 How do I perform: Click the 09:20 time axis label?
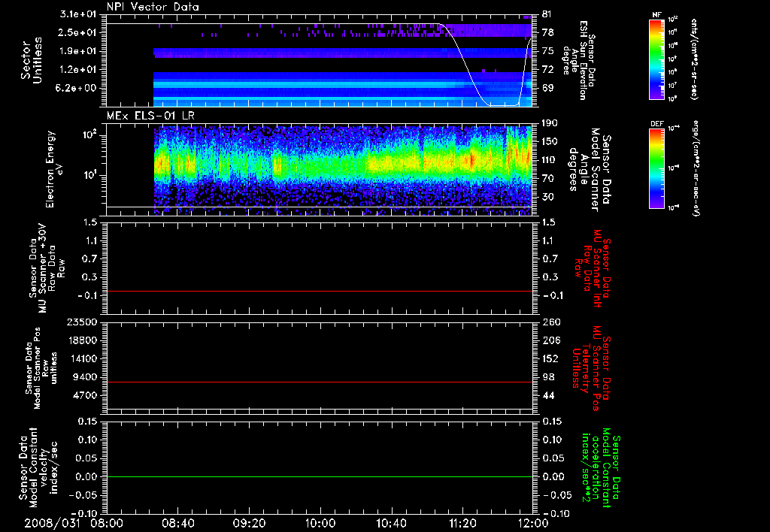[x=249, y=522]
